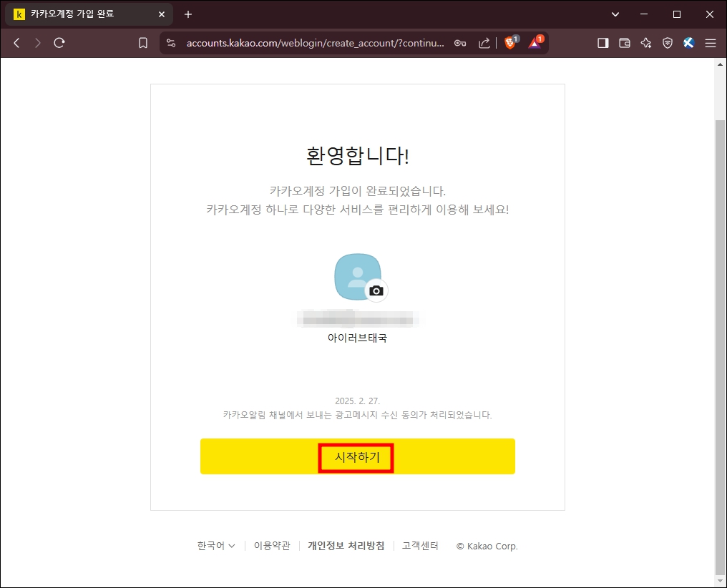Open the 이용약관 link
Screen dimensions: 727x588
[272, 546]
